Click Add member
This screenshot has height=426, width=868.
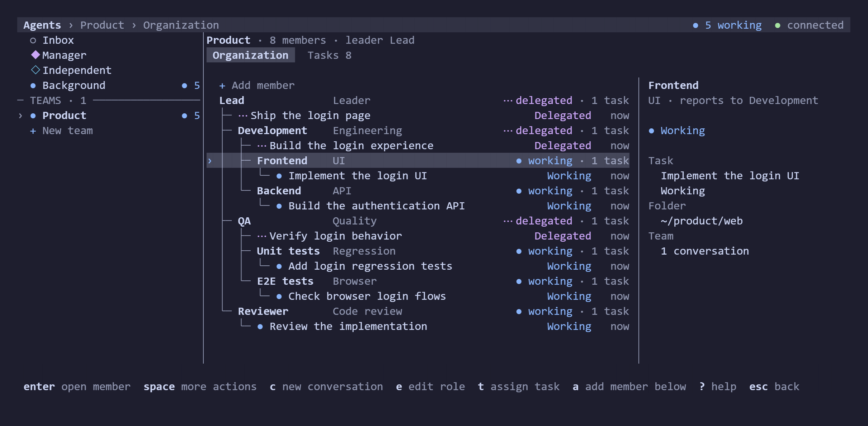point(257,85)
